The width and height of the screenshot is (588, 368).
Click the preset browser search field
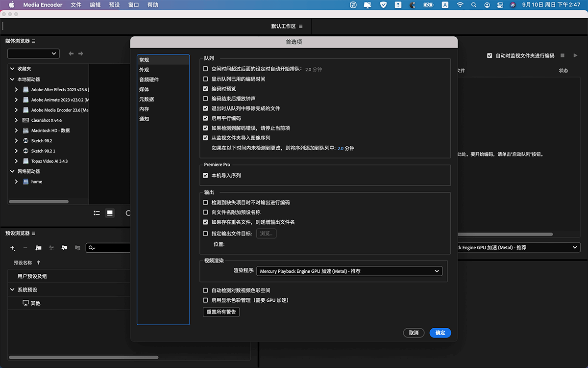coord(109,248)
